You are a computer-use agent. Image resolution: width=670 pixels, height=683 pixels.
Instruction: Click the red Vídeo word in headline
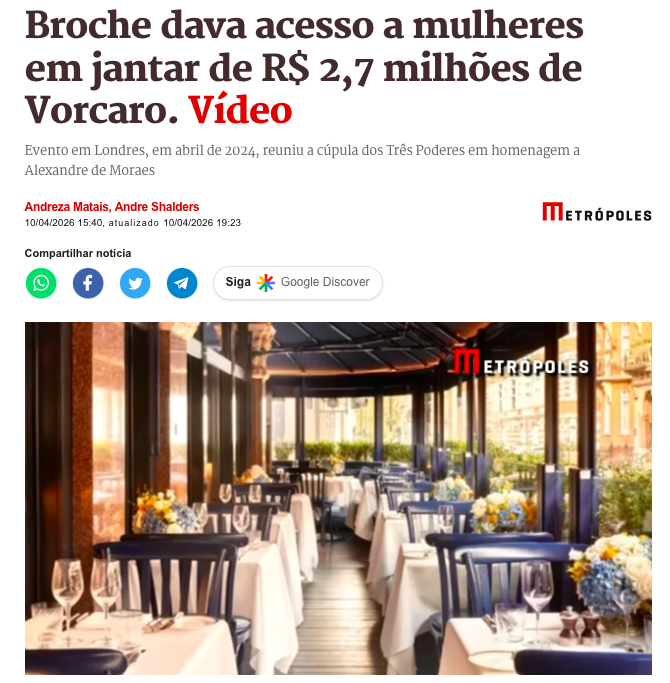click(240, 110)
